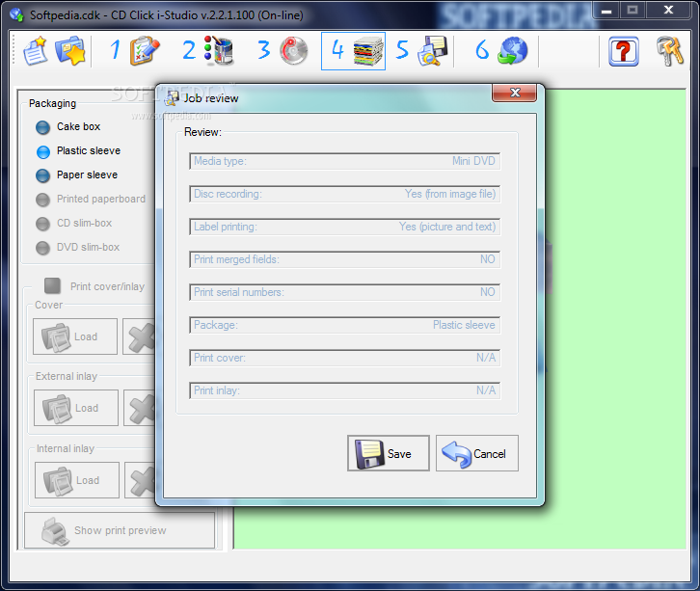Click the 'Packaging' group label
Image resolution: width=700 pixels, height=591 pixels.
pos(52,103)
